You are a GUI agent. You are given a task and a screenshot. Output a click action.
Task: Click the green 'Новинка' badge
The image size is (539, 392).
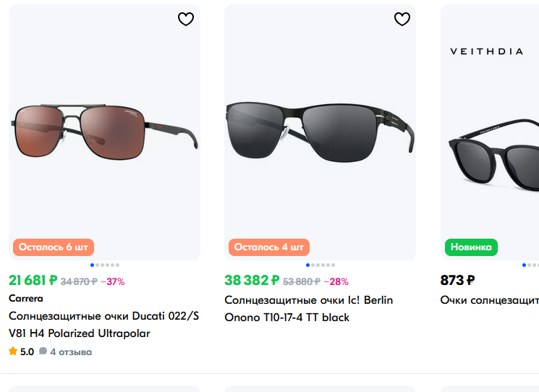[471, 247]
